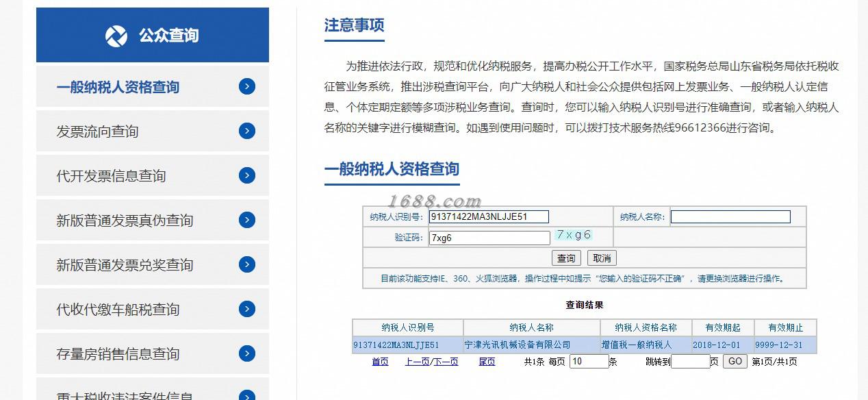Click 一般纳税人资格查询 section heading in content
The width and height of the screenshot is (868, 400).
pyautogui.click(x=392, y=169)
